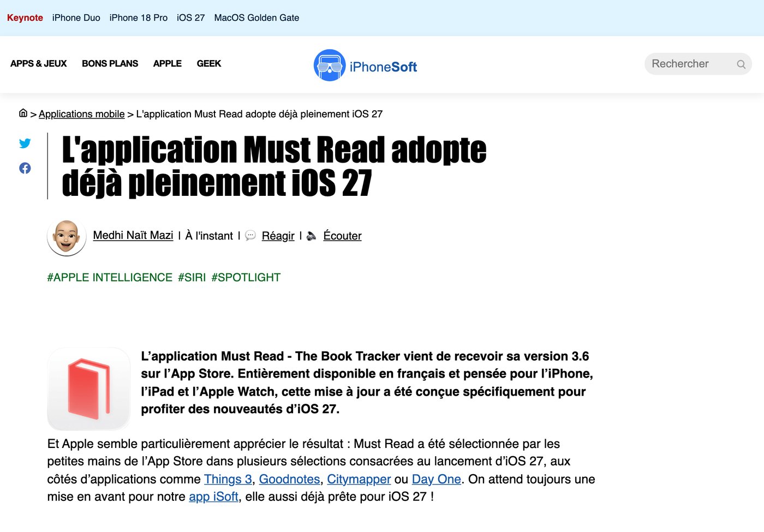
Task: Open the #APPLE INTELLIGENCE tag
Action: (x=110, y=277)
